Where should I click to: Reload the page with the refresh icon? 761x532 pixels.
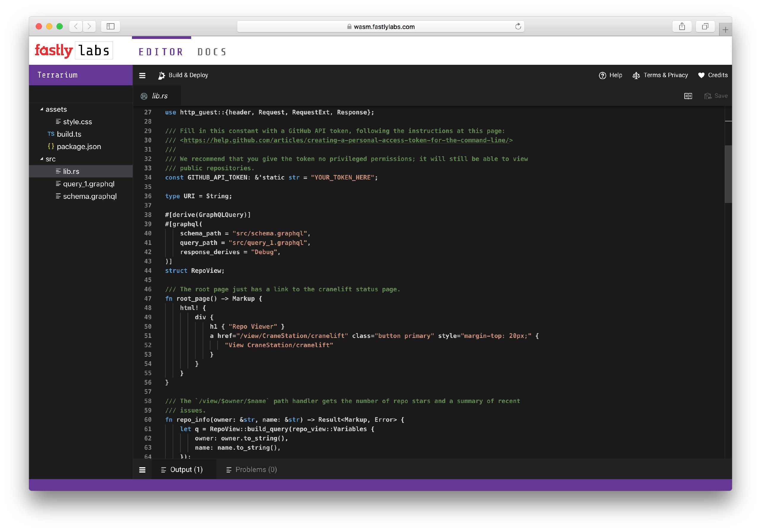tap(518, 26)
